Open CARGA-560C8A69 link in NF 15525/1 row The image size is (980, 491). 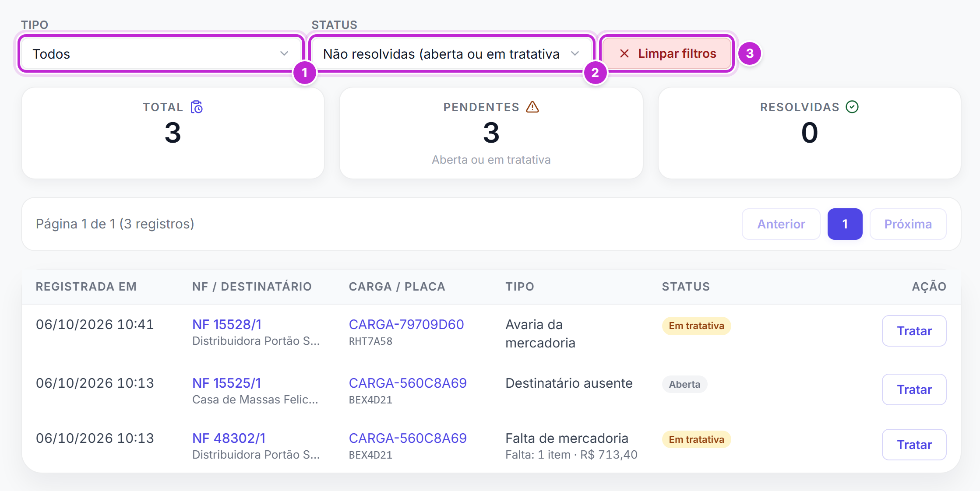coord(408,383)
